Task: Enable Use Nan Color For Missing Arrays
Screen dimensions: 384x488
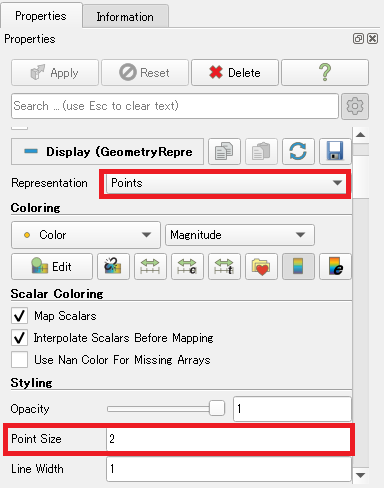Action: (19, 360)
